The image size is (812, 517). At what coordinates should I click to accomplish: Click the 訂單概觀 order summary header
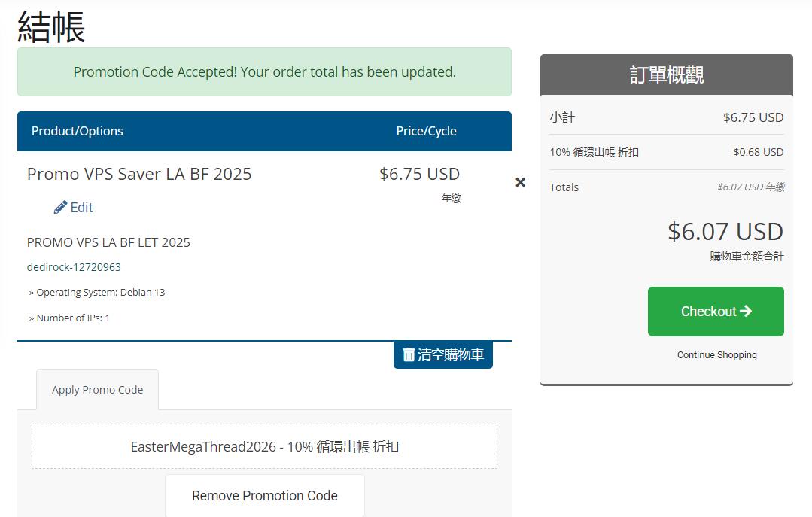(x=666, y=75)
